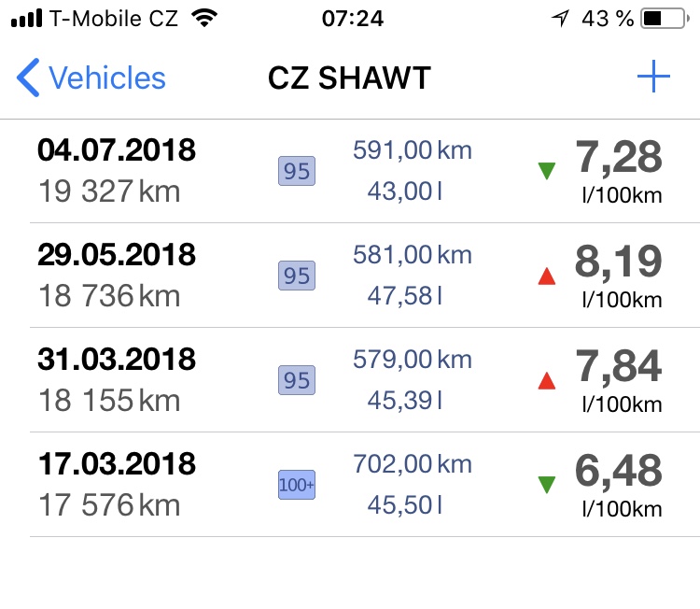
Task: Tap the 47,58 l fuel amount
Action: point(405,296)
